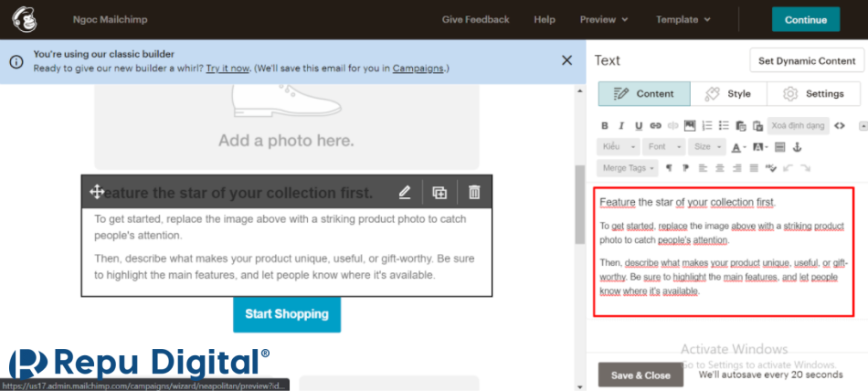Open the Kiểu style dropdown

(x=619, y=147)
